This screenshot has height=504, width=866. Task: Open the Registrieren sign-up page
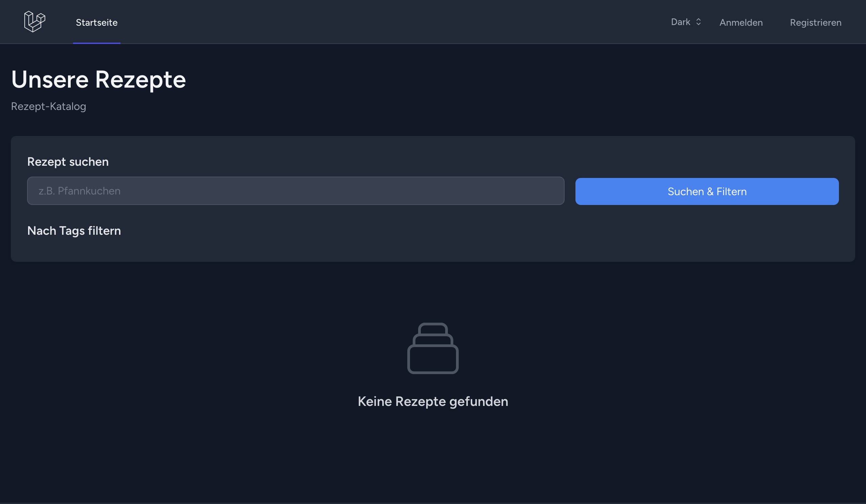click(x=815, y=23)
